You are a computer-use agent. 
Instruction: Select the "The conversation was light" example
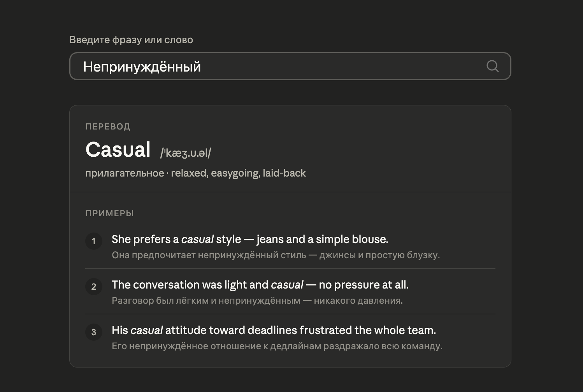tap(260, 285)
